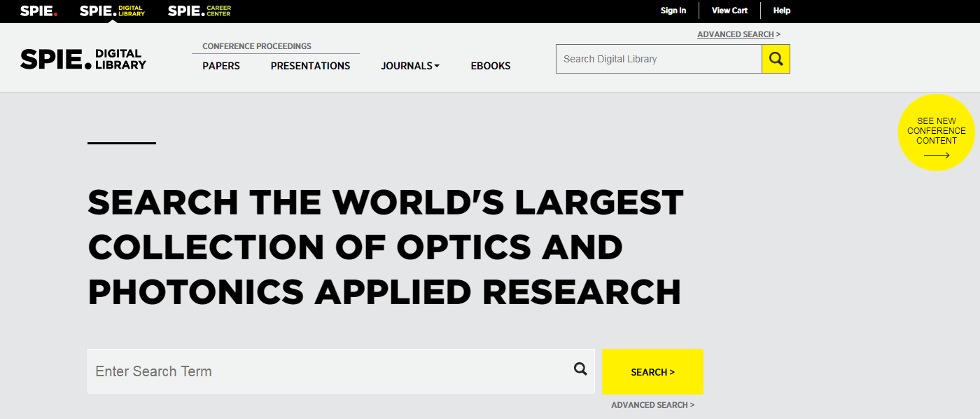Open SPIE Digital Library logo in black top bar
The image size is (980, 419).
(113, 11)
